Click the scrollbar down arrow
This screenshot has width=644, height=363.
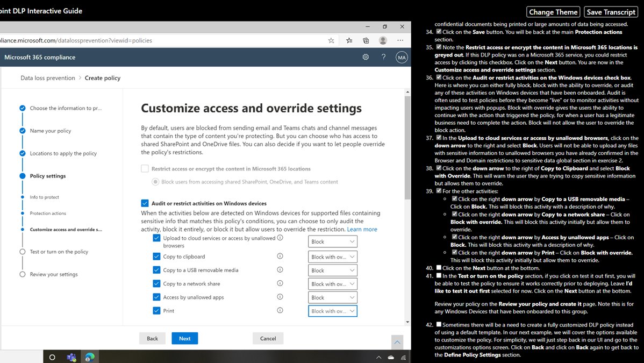pos(407,322)
